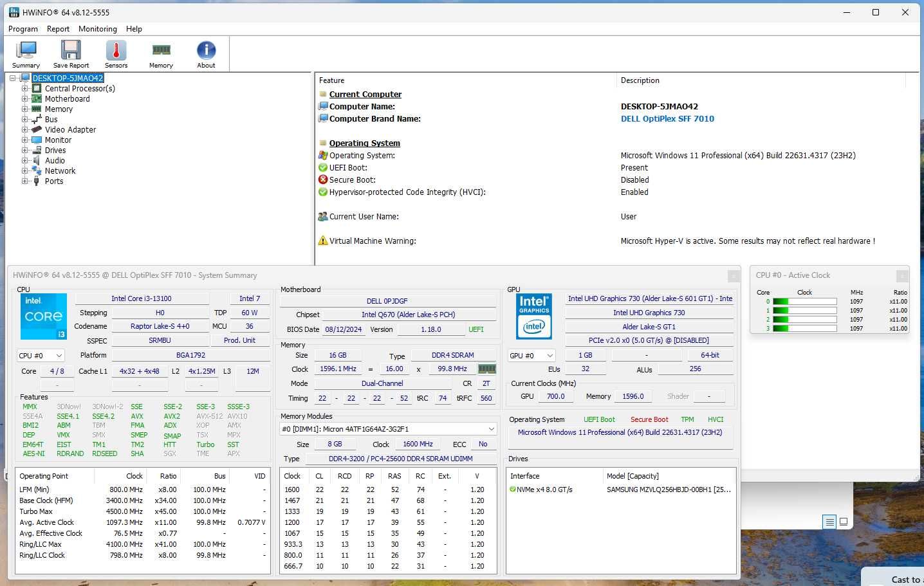The width and height of the screenshot is (924, 586).
Task: Close the System Summary panel
Action: pyautogui.click(x=733, y=276)
